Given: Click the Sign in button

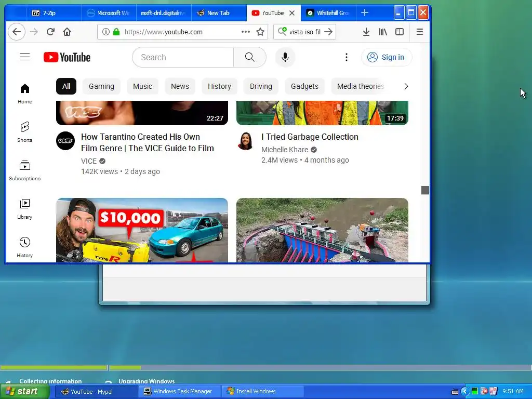Looking at the screenshot, I should coord(387,57).
